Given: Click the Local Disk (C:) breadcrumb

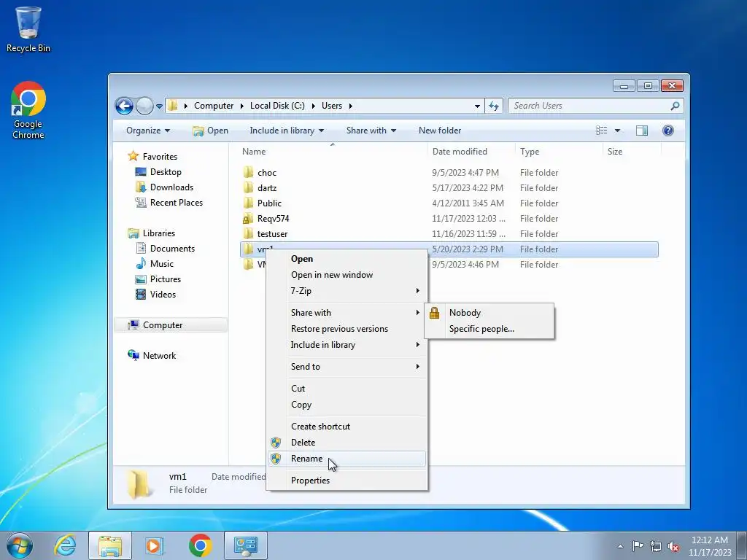Looking at the screenshot, I should (x=277, y=106).
